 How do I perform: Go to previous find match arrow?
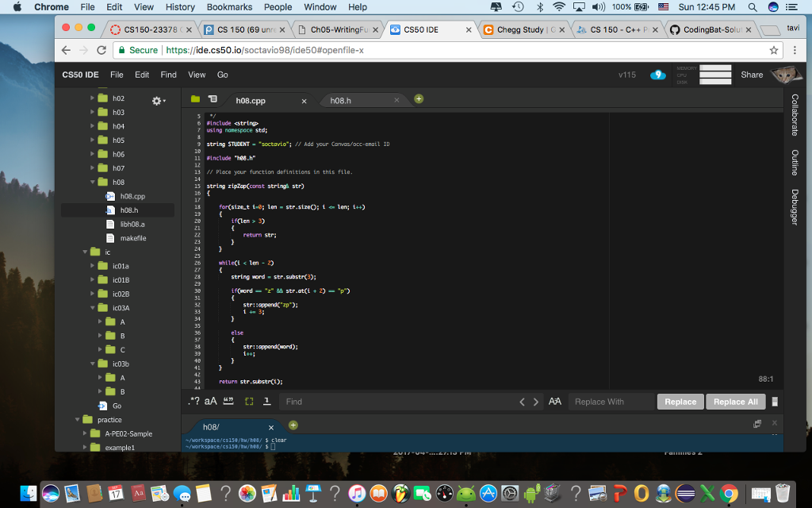(x=522, y=402)
